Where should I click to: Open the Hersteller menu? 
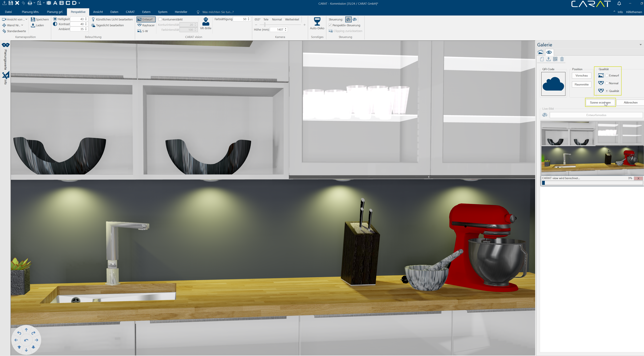(x=181, y=12)
